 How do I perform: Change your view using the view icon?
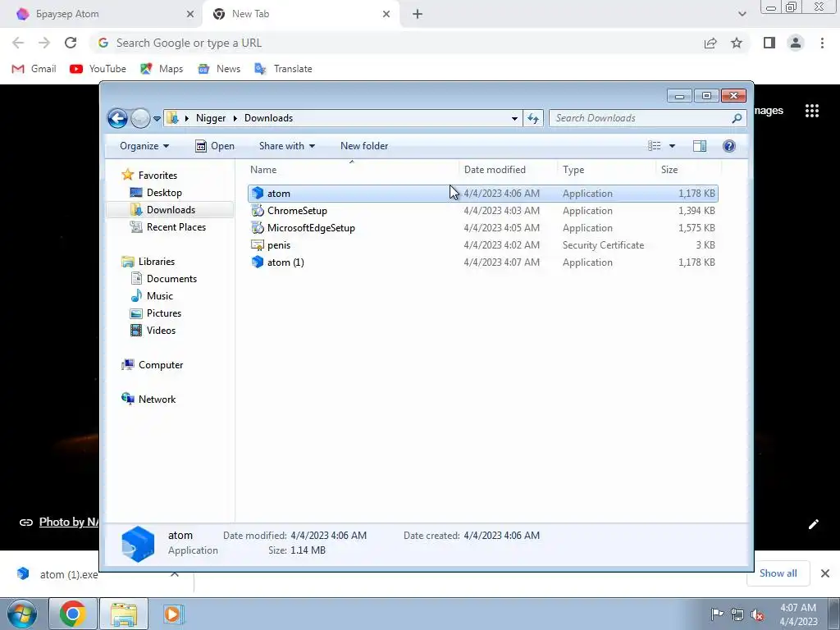(654, 146)
